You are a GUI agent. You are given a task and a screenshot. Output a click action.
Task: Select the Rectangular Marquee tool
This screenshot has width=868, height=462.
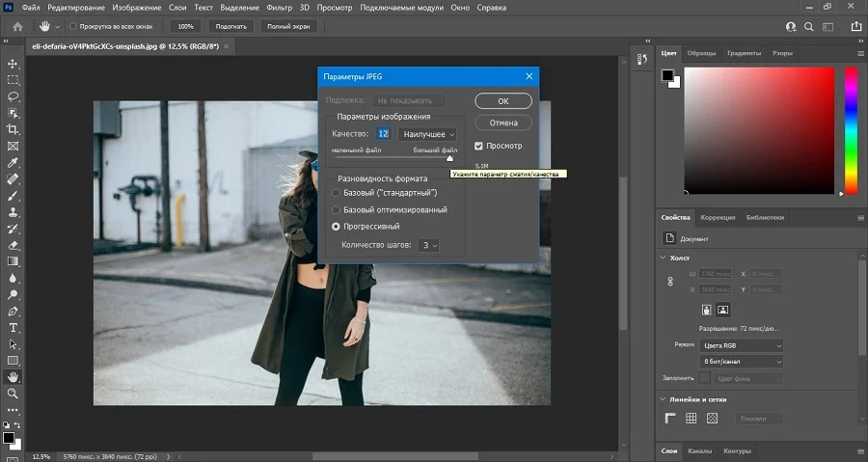(x=13, y=80)
